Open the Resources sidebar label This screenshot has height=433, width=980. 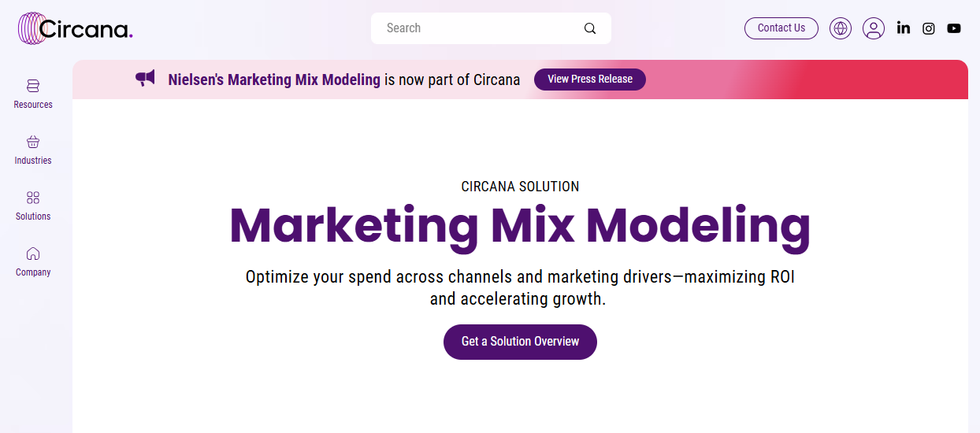pos(33,105)
